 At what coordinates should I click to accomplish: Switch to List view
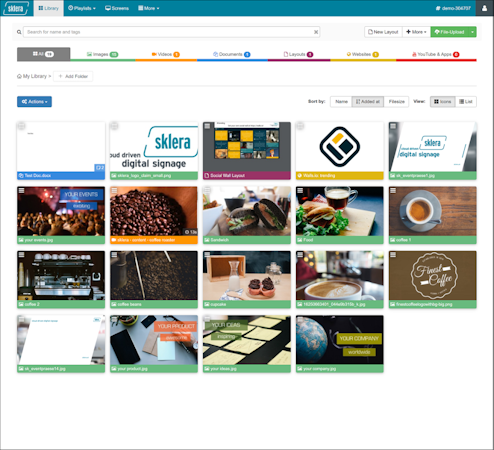[x=466, y=102]
